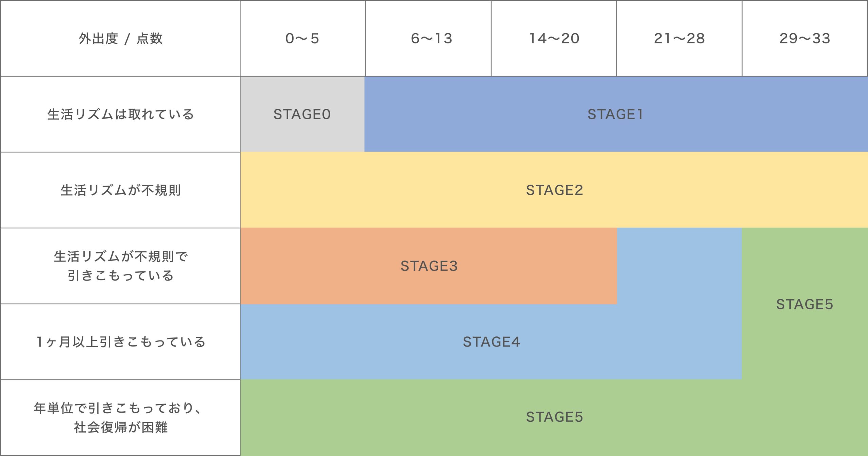Click the bottom-row green STAGE5 label

(x=554, y=417)
